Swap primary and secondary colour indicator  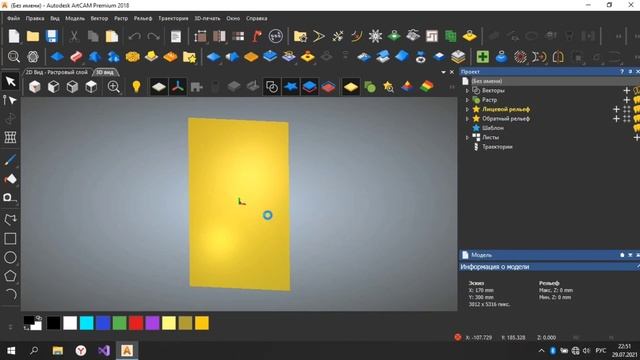[39, 317]
